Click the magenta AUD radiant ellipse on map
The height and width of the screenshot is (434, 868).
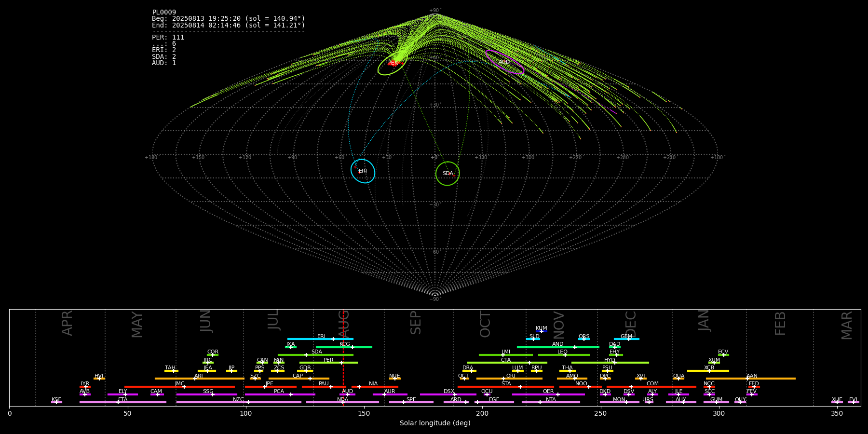pyautogui.click(x=504, y=62)
